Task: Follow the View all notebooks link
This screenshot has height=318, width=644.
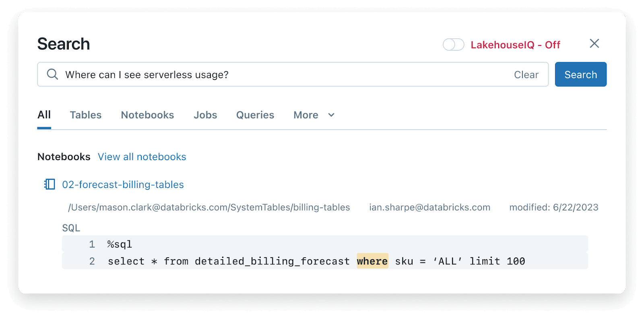Action: point(142,157)
